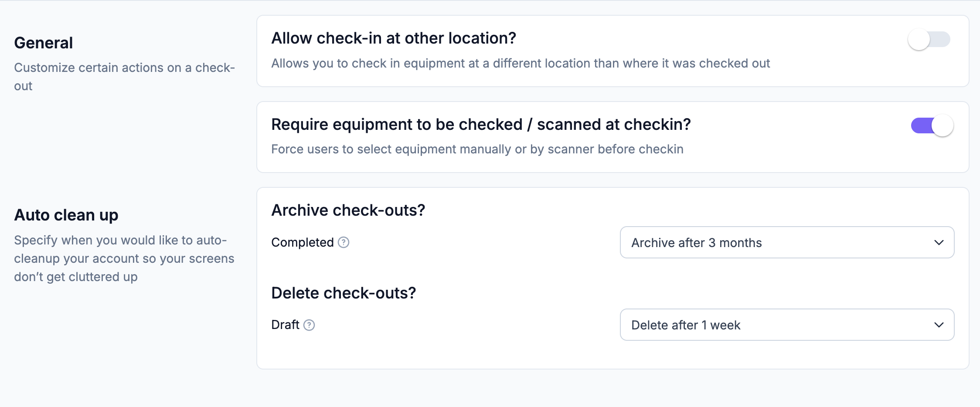Viewport: 980px width, 407px height.
Task: Click the General section title
Action: tap(44, 43)
